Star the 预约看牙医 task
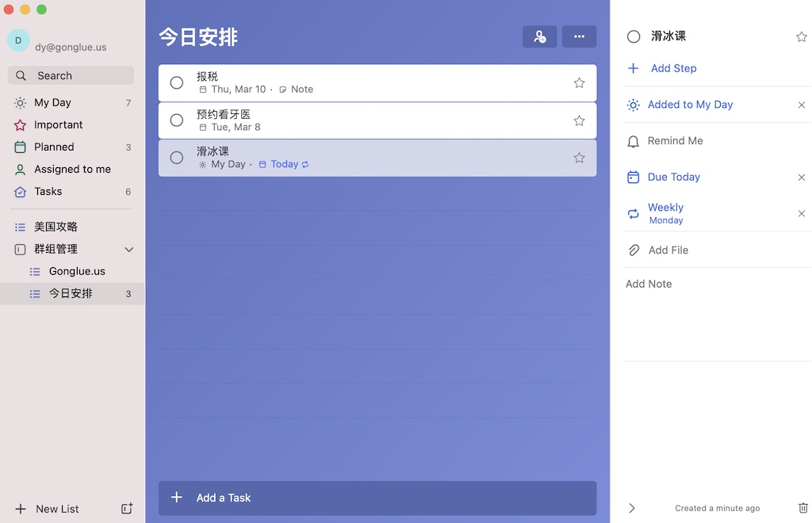This screenshot has width=812, height=523. point(579,120)
